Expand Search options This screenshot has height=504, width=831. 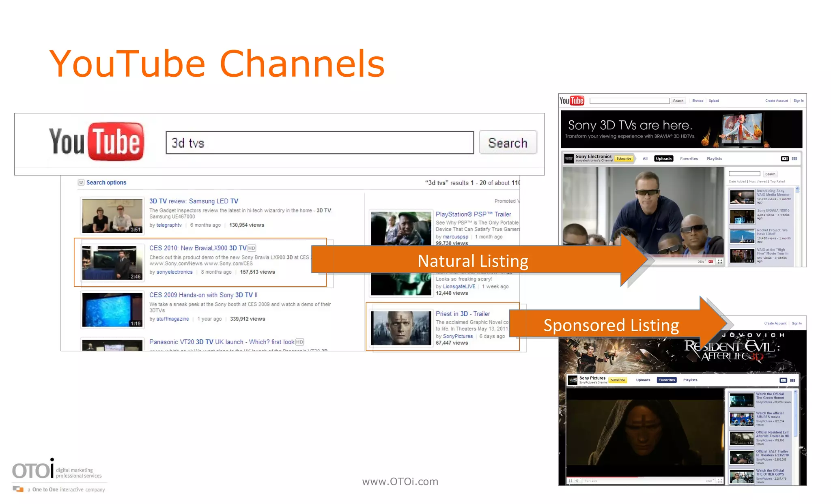(x=102, y=182)
